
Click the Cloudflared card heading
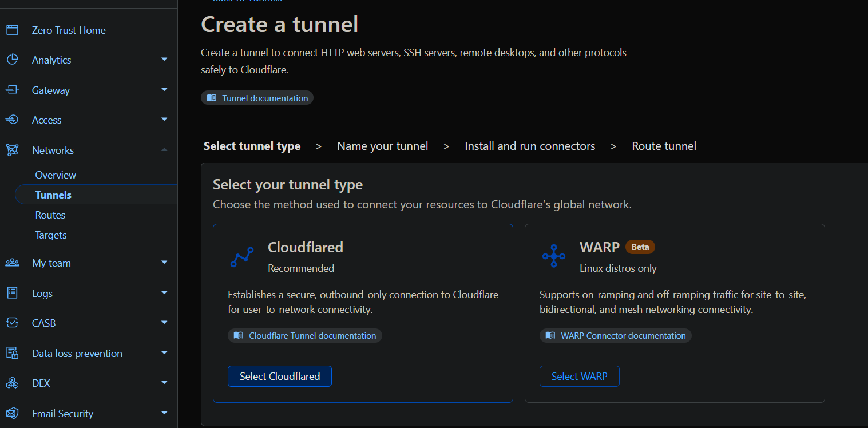click(306, 247)
